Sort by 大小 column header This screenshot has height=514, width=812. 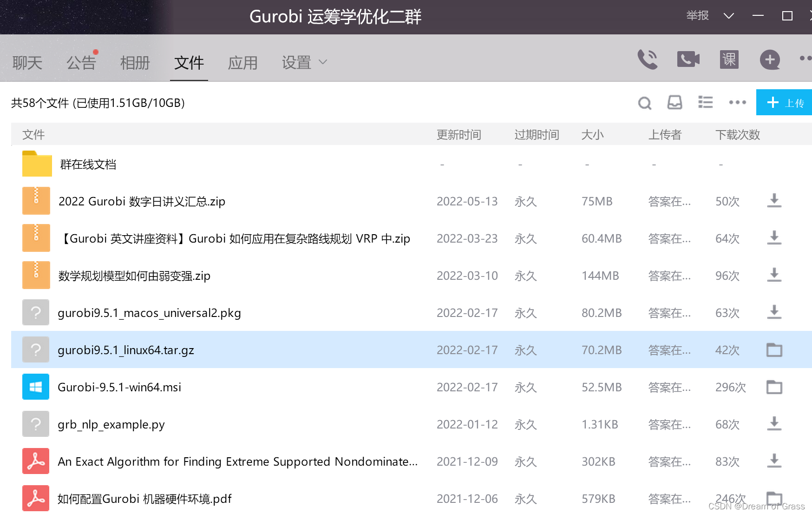pyautogui.click(x=593, y=135)
